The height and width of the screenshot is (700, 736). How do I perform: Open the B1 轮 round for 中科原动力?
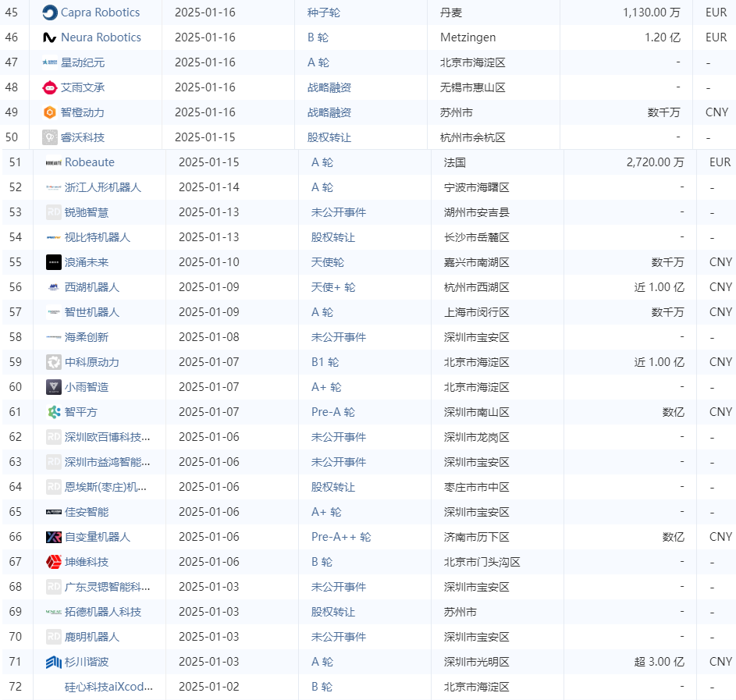[325, 362]
